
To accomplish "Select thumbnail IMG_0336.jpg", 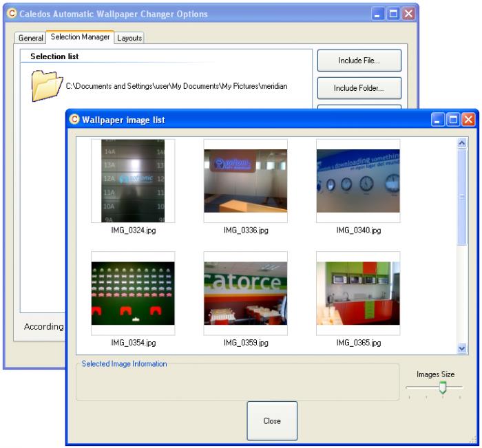I will pyautogui.click(x=245, y=181).
